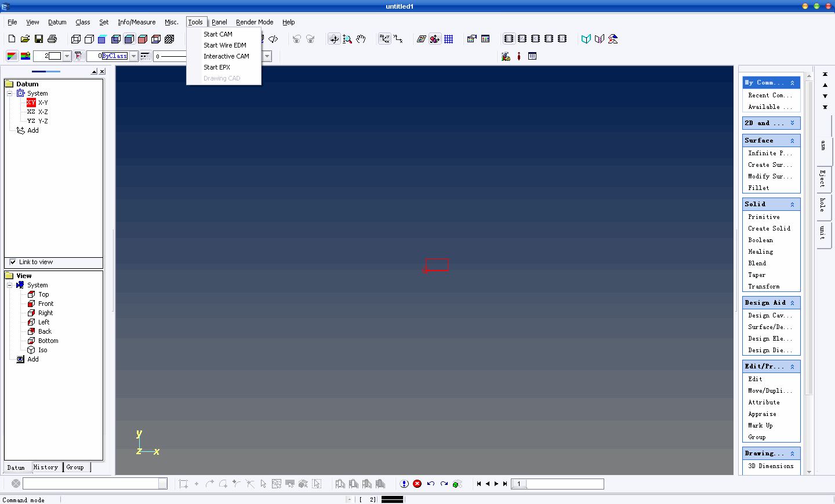Select the Iso view in tree
The height and width of the screenshot is (504, 835).
(38, 350)
